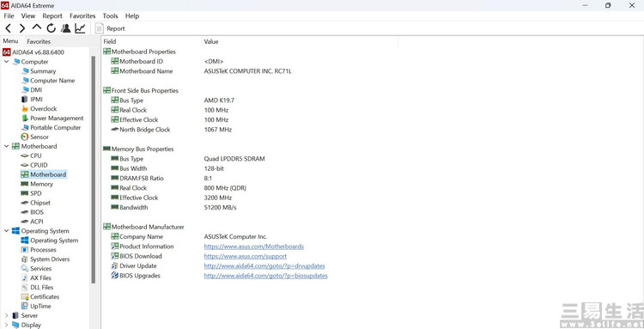Select the Overclock flame icon item
Screen dimensions: 644x329
(x=39, y=109)
